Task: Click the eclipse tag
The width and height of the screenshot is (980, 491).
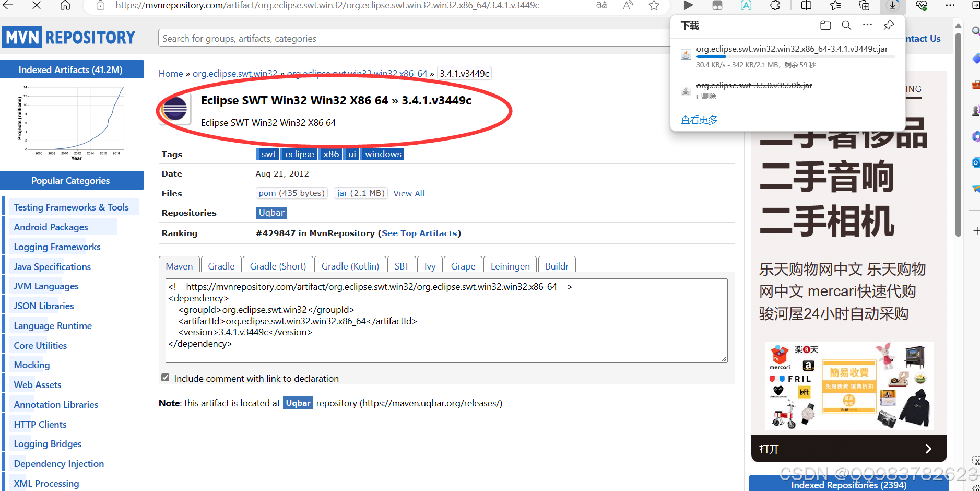Action: point(300,154)
